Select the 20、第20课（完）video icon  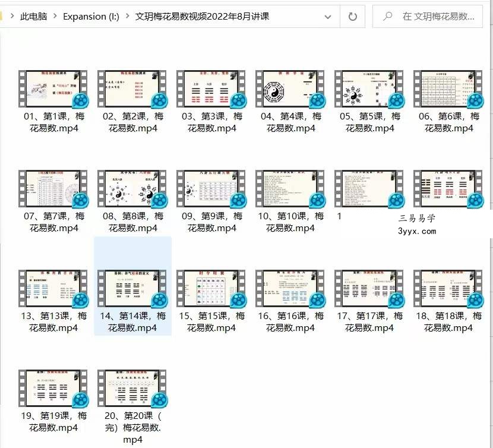(132, 388)
